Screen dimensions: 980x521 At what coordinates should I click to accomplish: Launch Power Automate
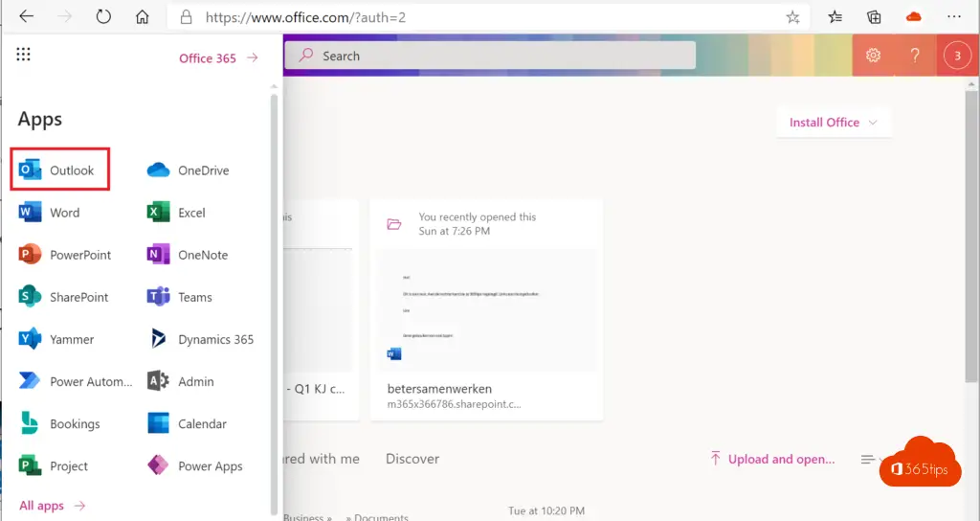76,381
